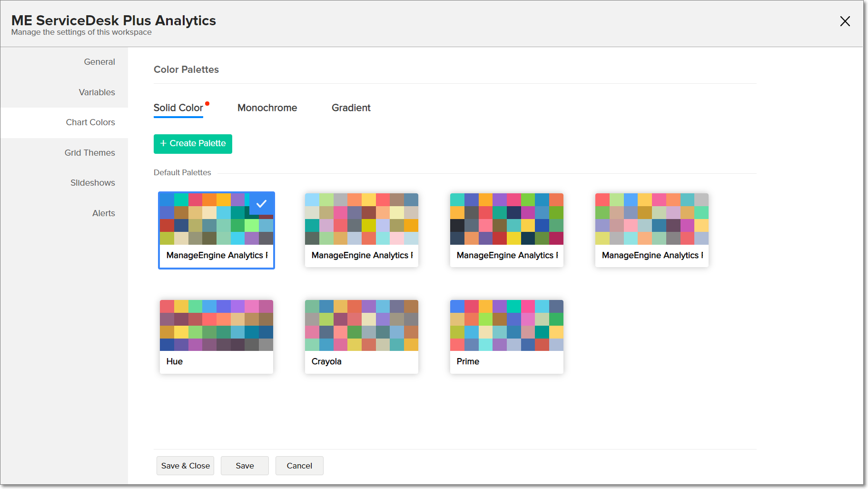Go to Slideshows settings
This screenshot has width=868, height=489.
(92, 183)
